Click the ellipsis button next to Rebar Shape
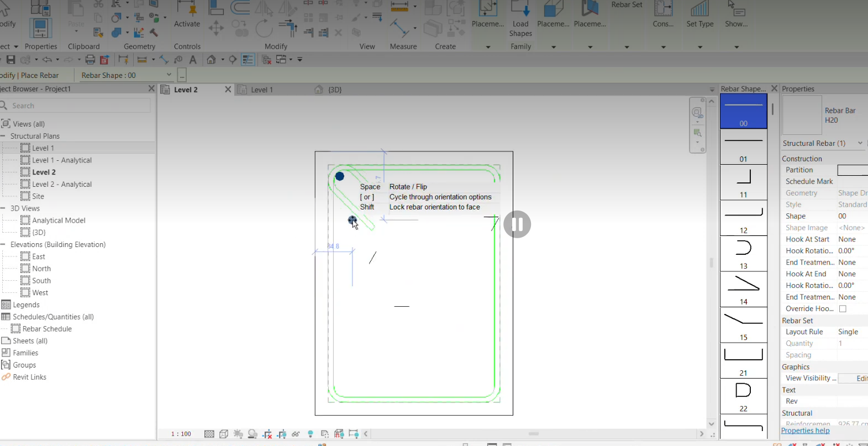 coord(182,75)
